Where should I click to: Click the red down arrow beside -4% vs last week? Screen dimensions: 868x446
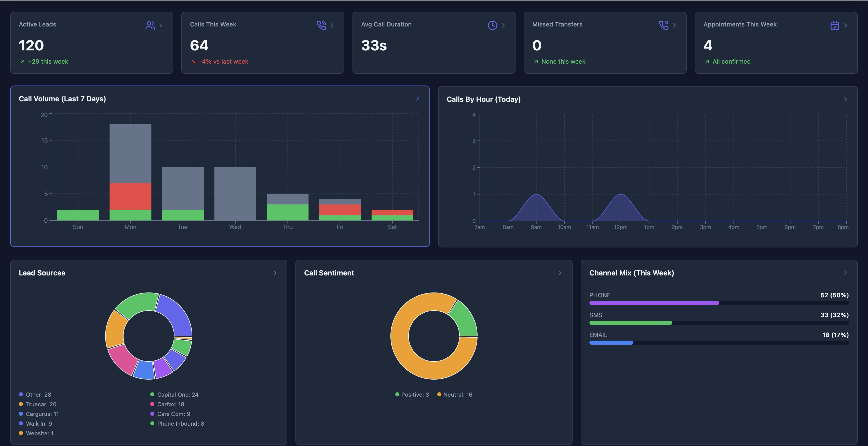coord(193,62)
